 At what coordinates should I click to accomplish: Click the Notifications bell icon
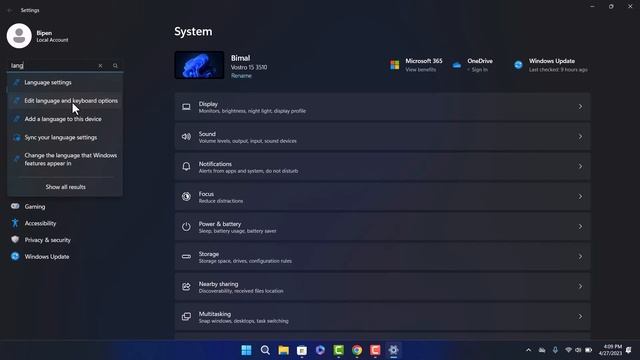pyautogui.click(x=186, y=167)
